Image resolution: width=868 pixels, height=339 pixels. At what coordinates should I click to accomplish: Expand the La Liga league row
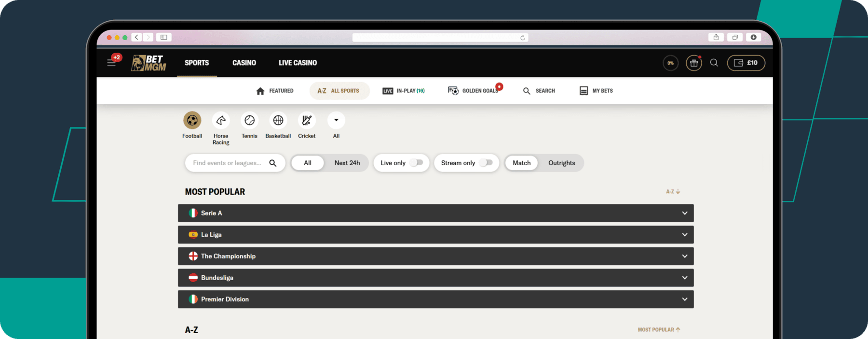point(436,235)
